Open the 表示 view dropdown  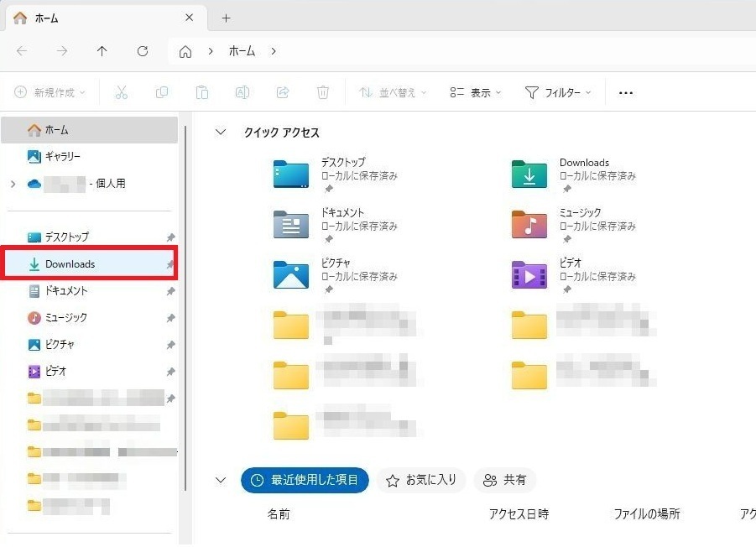475,93
